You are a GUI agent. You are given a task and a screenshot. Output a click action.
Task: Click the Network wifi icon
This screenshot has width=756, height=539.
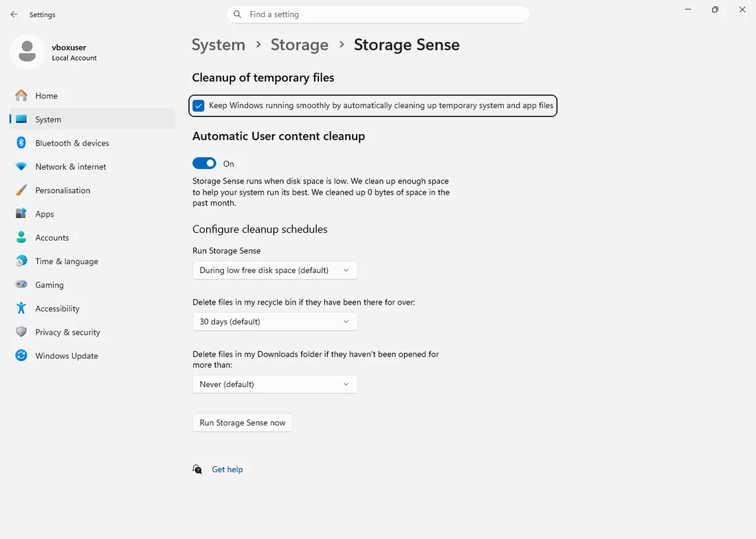click(21, 166)
